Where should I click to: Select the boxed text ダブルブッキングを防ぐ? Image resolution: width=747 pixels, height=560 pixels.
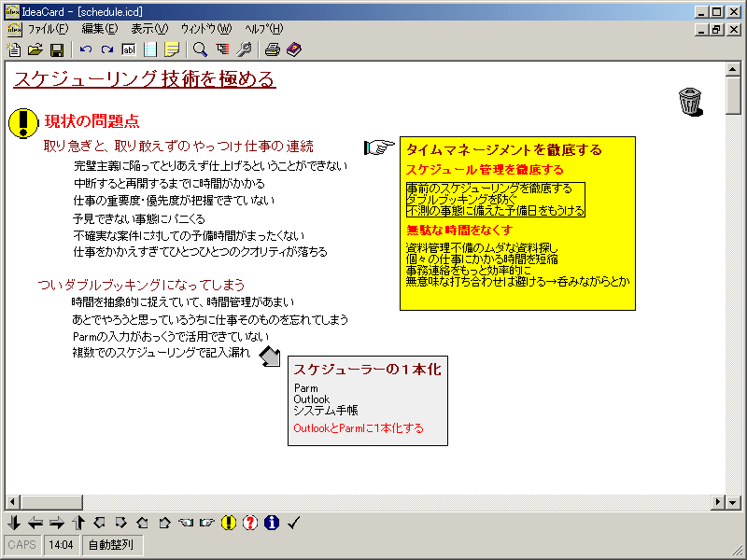(461, 200)
